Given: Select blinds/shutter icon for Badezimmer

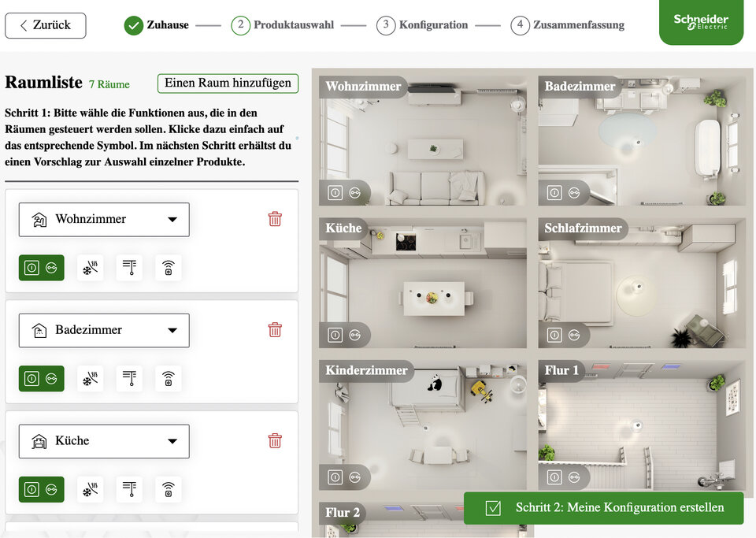Looking at the screenshot, I should pos(129,378).
